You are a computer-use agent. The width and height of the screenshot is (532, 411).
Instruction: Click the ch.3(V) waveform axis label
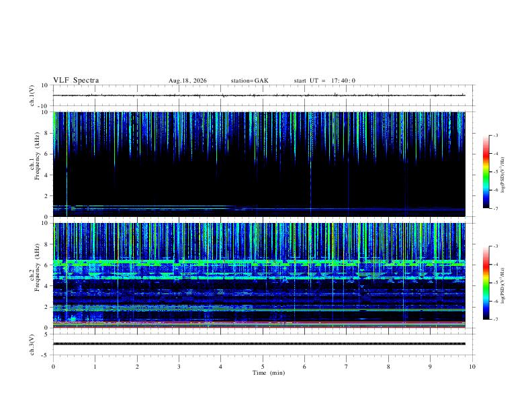(32, 345)
